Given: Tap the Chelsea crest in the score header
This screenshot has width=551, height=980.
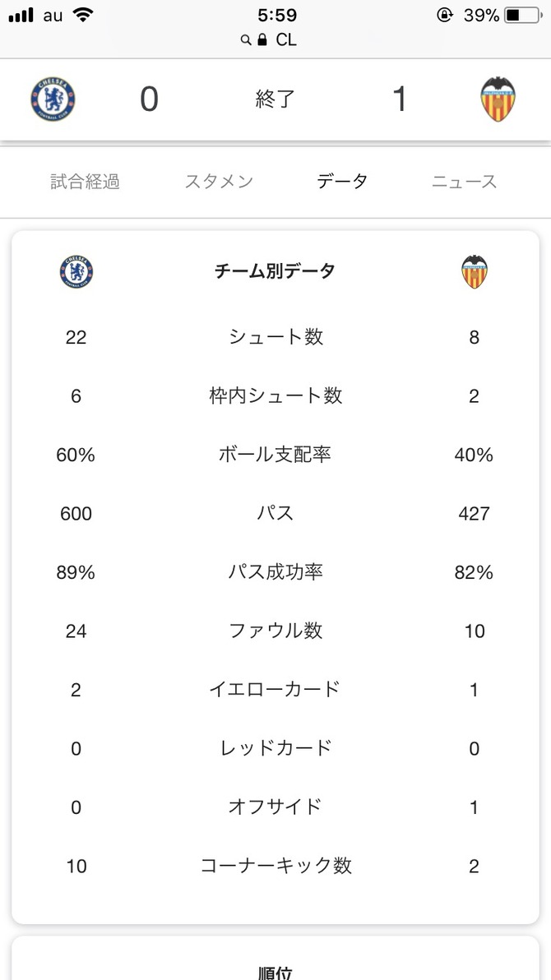Looking at the screenshot, I should pos(53,99).
